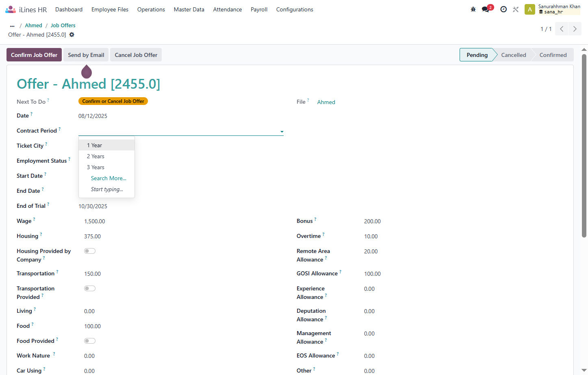Select the Confirmed status stage

(553, 55)
